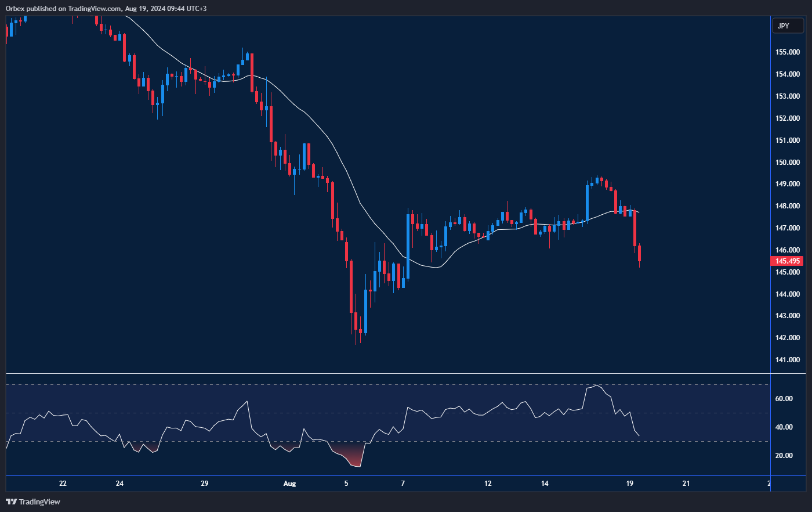Click date 7 on the time axis
Screen dimensions: 812x512
(403, 484)
